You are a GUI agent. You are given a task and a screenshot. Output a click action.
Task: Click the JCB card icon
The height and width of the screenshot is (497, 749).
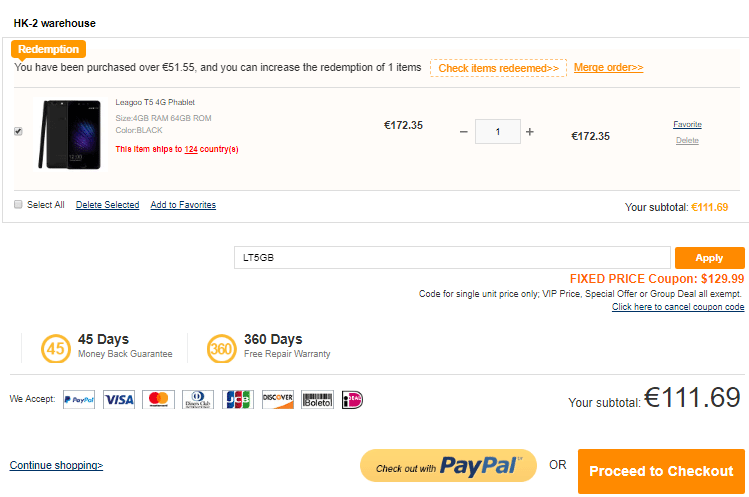[238, 399]
